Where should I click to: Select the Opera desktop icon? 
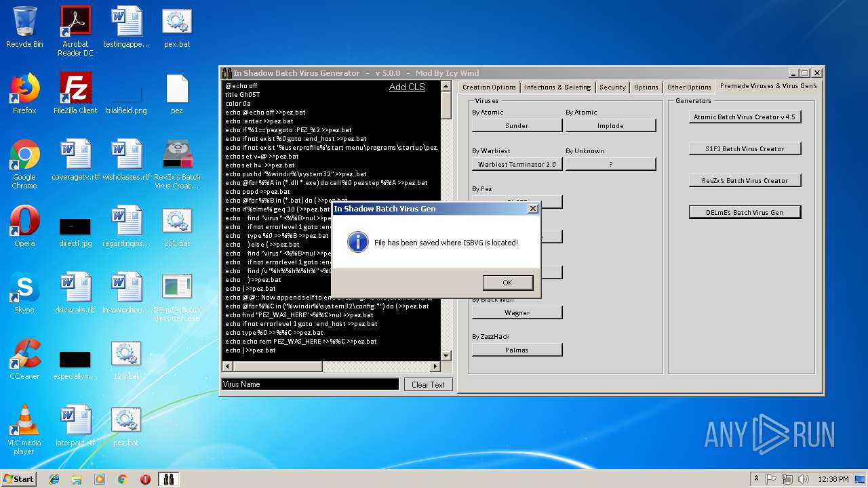tap(24, 226)
